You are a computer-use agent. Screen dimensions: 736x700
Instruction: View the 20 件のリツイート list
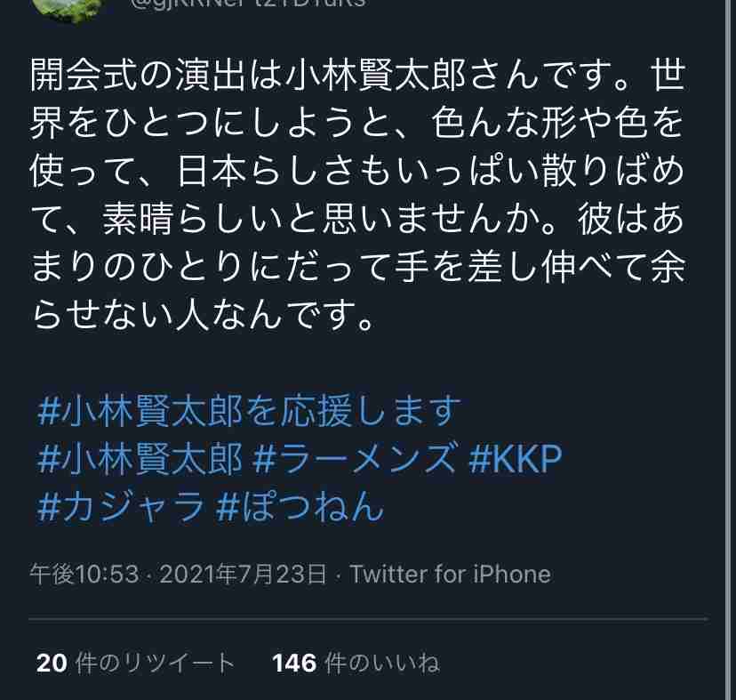coord(136,663)
